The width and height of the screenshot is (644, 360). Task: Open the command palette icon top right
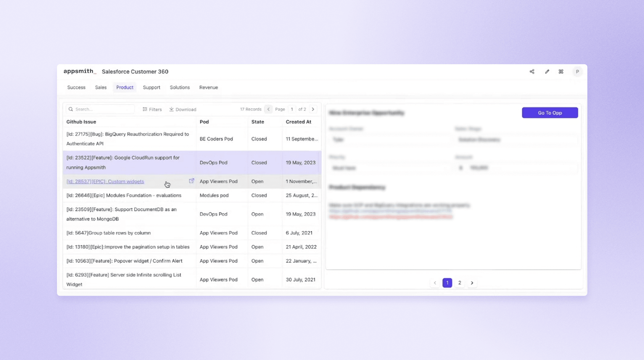561,71
